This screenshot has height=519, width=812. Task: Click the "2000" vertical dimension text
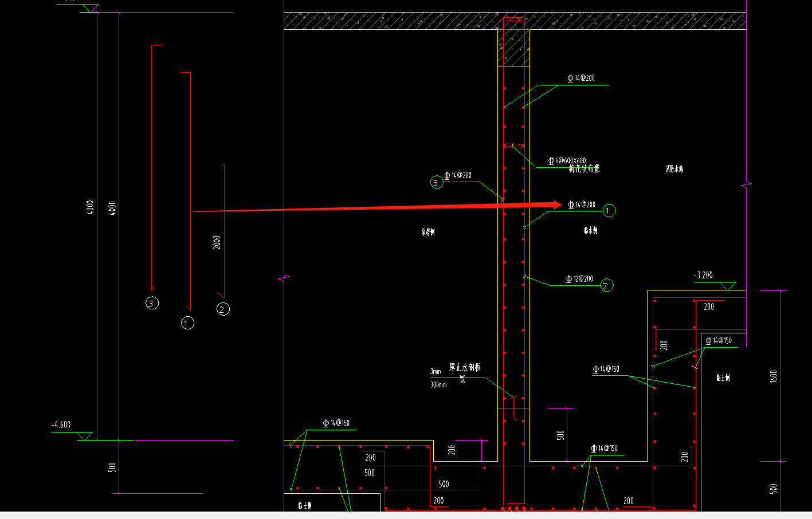click(217, 242)
